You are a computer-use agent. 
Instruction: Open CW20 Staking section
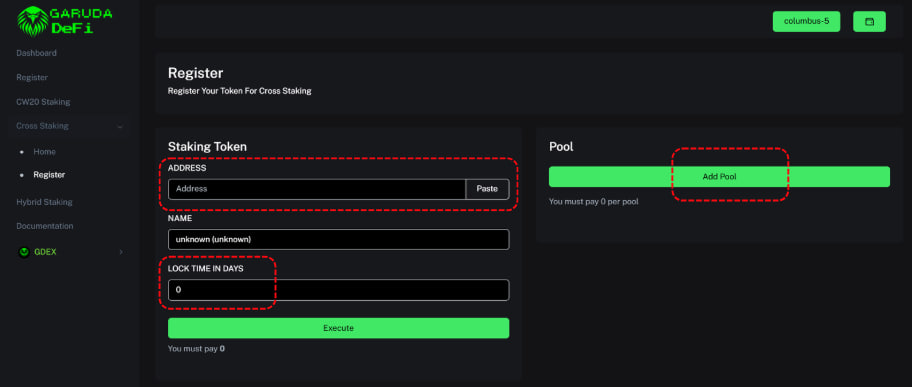(x=43, y=102)
